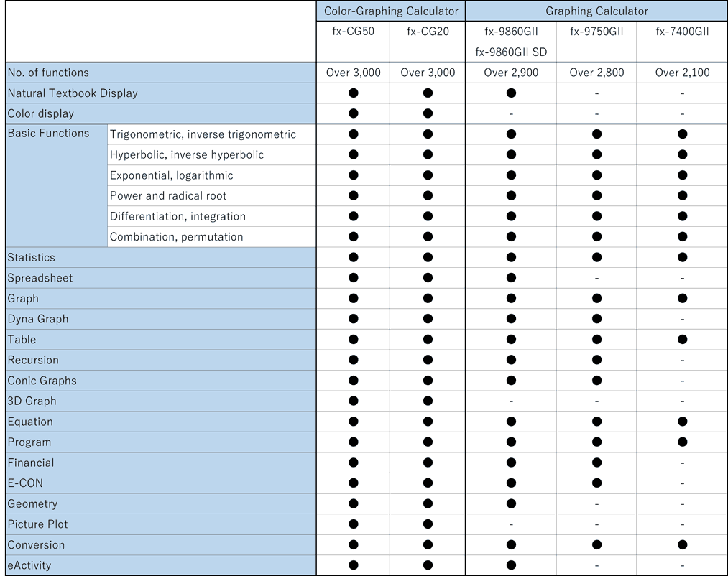Click the Spreadsheet dot for fx-9860GII

tap(511, 278)
